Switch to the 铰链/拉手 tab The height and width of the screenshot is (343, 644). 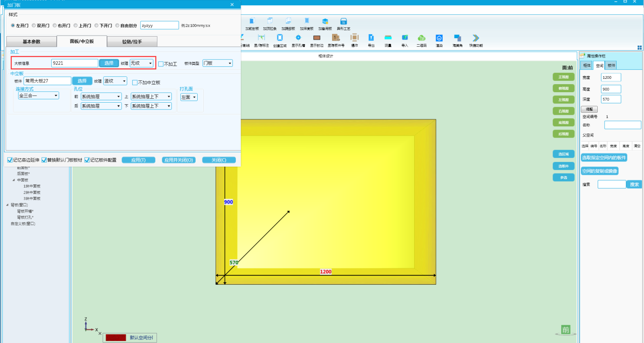point(132,41)
